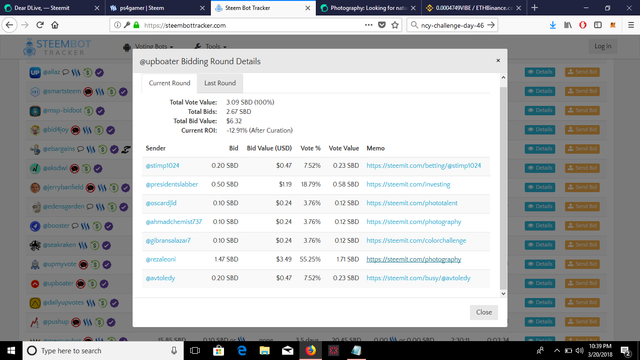Open the Firefox Library icon
Screen dimensions: 640x360
568,25
